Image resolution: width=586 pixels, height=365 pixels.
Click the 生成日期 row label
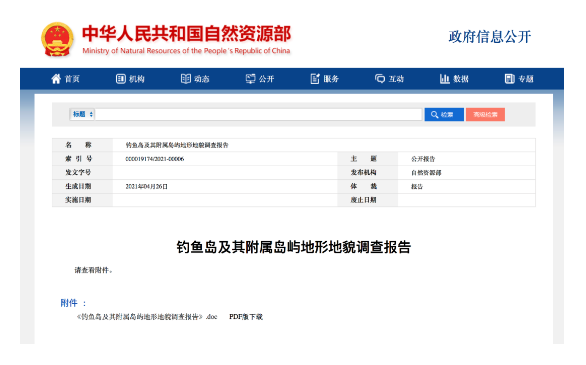pyautogui.click(x=78, y=186)
